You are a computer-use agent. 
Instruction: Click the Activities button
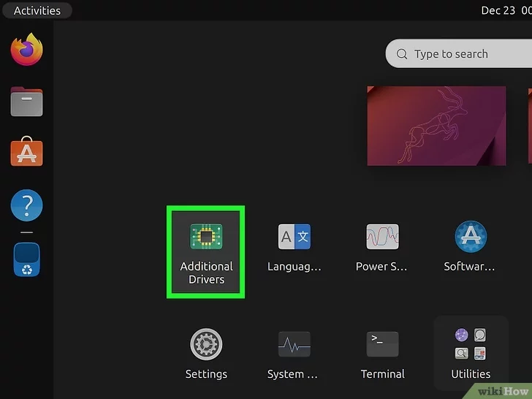[x=37, y=10]
